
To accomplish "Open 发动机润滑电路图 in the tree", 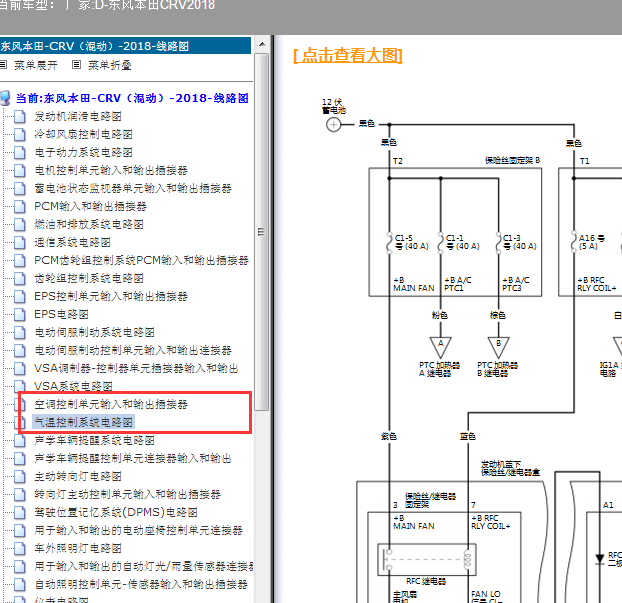I will (x=78, y=116).
